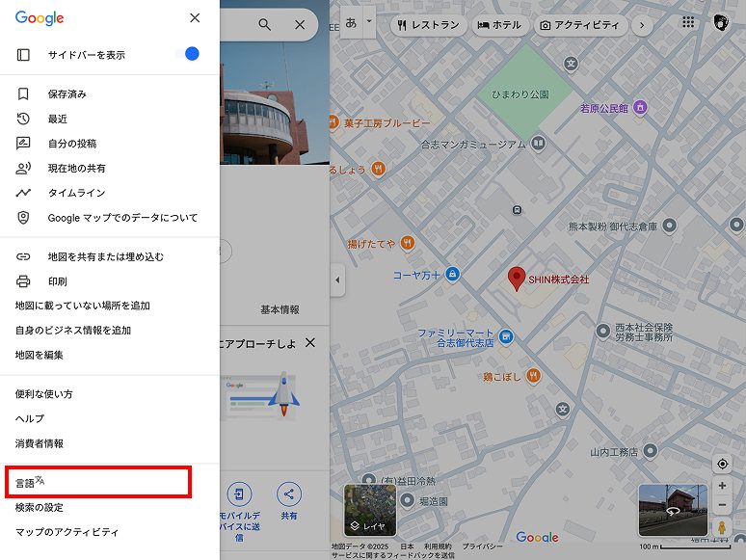The width and height of the screenshot is (746, 560).
Task: Open the Google account avatar
Action: pos(722,22)
